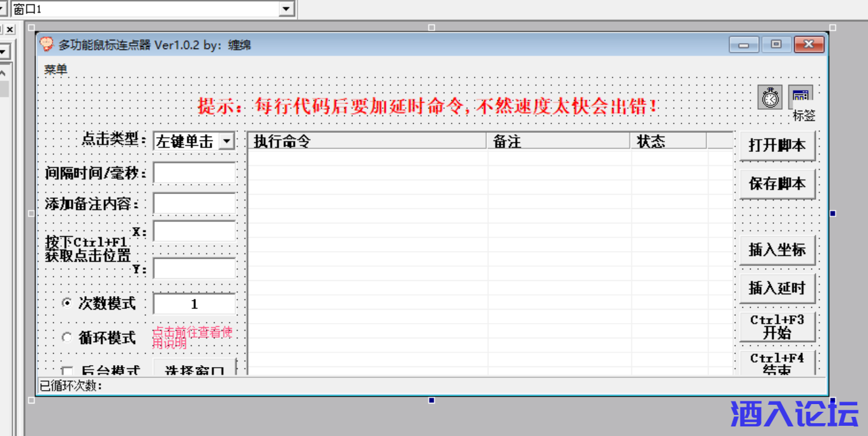Click the stopwatch timer component icon
The height and width of the screenshot is (436, 868).
tap(771, 98)
